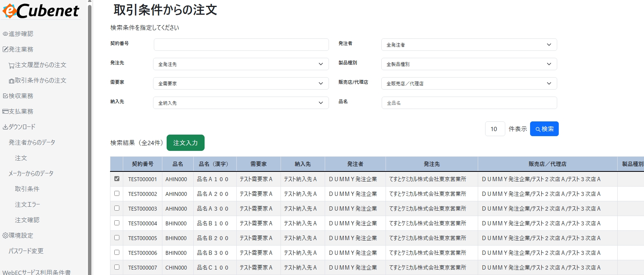Open 注文確認 sidebar entry

click(27, 220)
